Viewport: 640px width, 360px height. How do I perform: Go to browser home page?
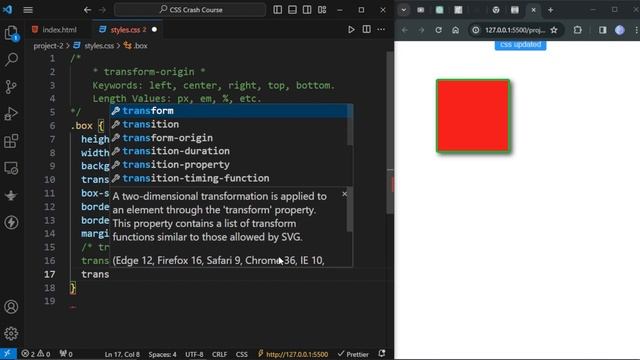456,30
